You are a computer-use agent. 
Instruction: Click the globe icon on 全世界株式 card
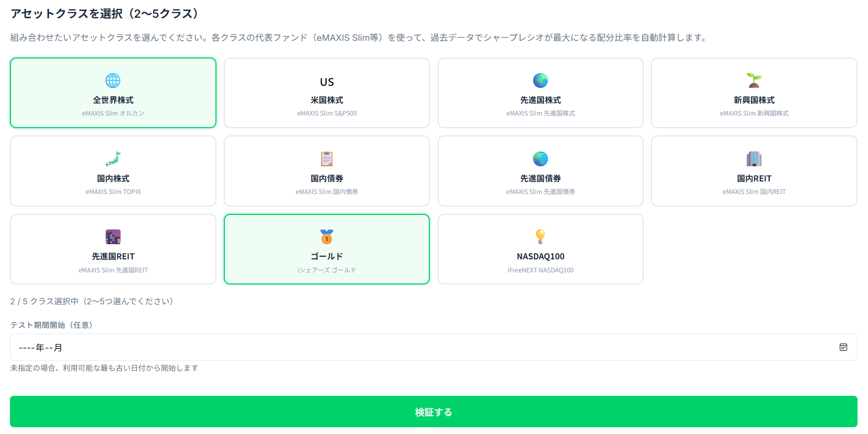point(112,80)
